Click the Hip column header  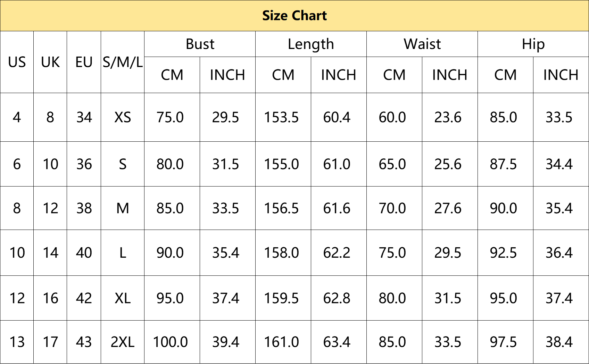(533, 44)
